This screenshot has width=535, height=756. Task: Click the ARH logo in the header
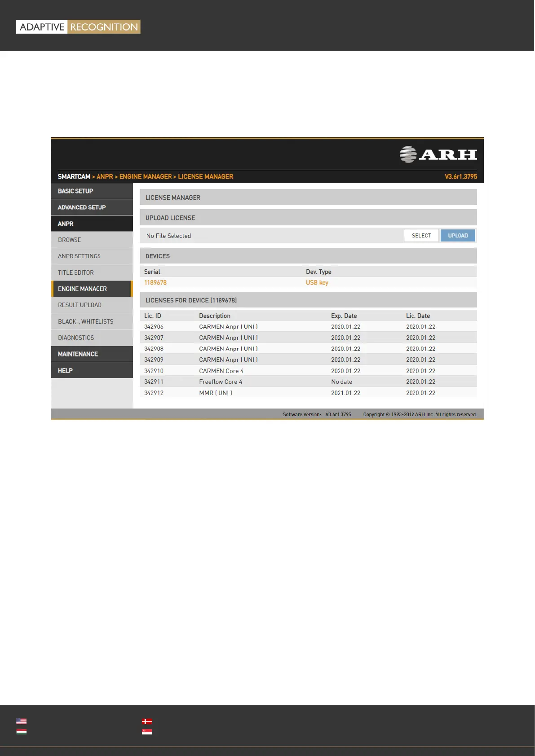438,154
